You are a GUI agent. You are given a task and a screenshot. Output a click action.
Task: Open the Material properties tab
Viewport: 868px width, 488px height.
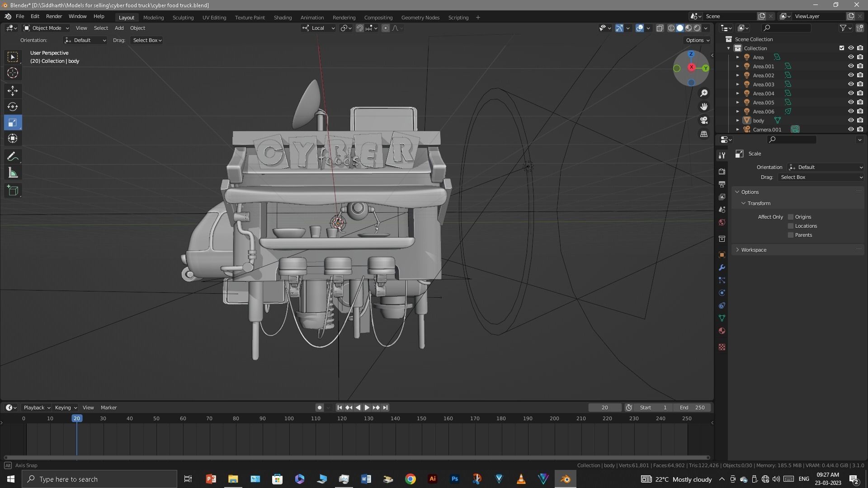point(722,331)
